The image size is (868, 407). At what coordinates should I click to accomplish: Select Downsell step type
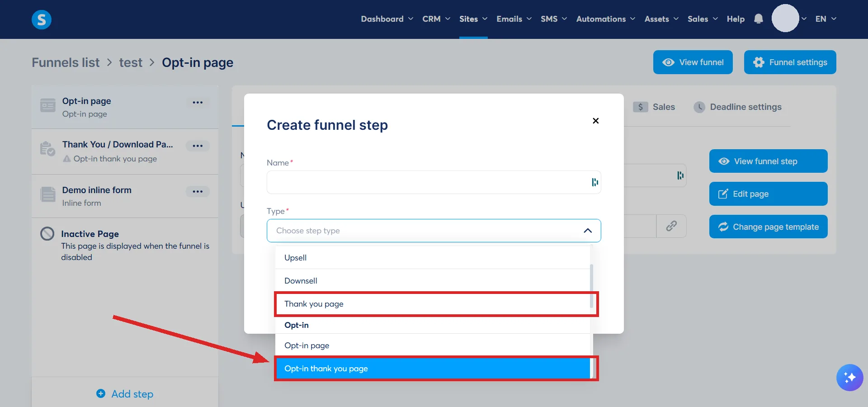433,281
